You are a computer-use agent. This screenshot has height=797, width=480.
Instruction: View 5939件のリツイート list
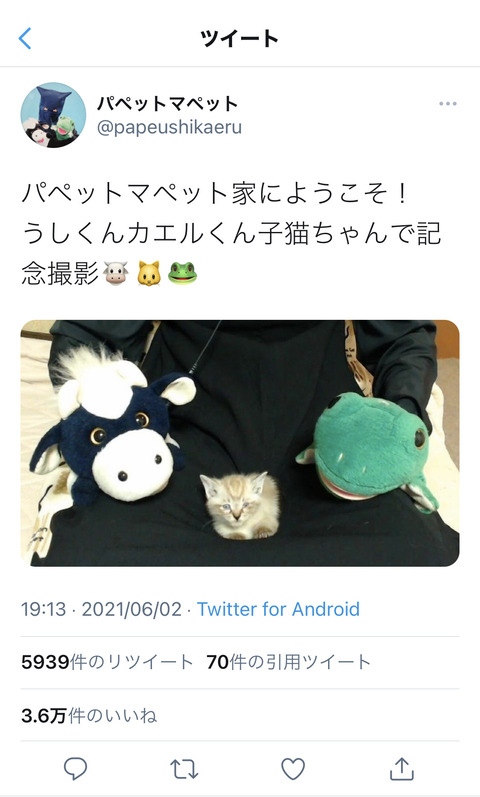107,662
